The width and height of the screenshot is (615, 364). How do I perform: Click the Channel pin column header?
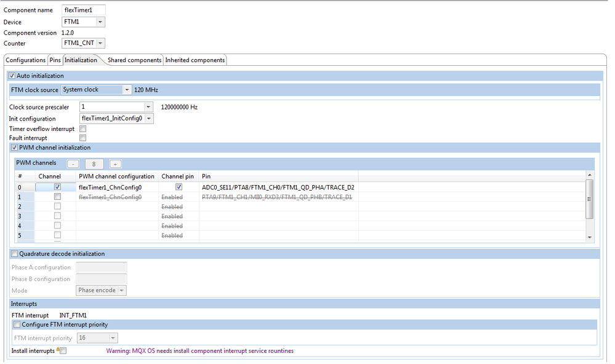click(178, 176)
